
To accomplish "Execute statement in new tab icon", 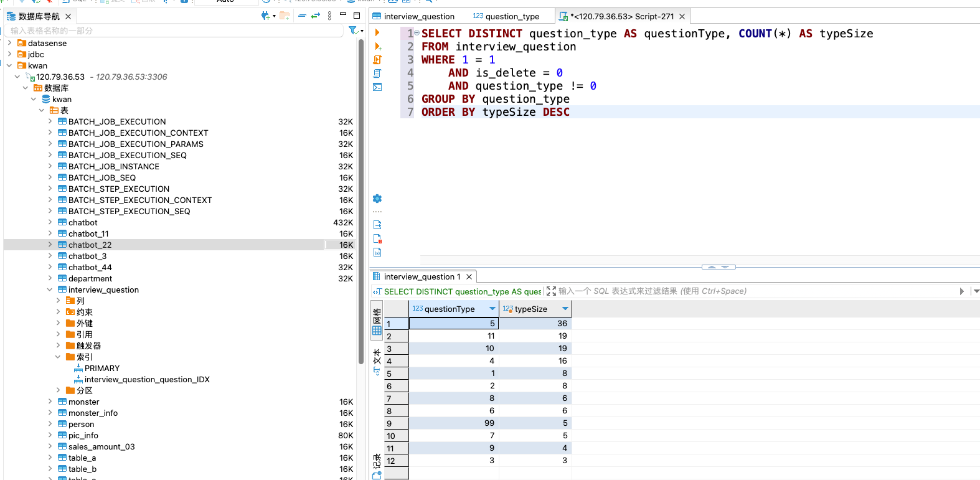I will click(x=377, y=47).
